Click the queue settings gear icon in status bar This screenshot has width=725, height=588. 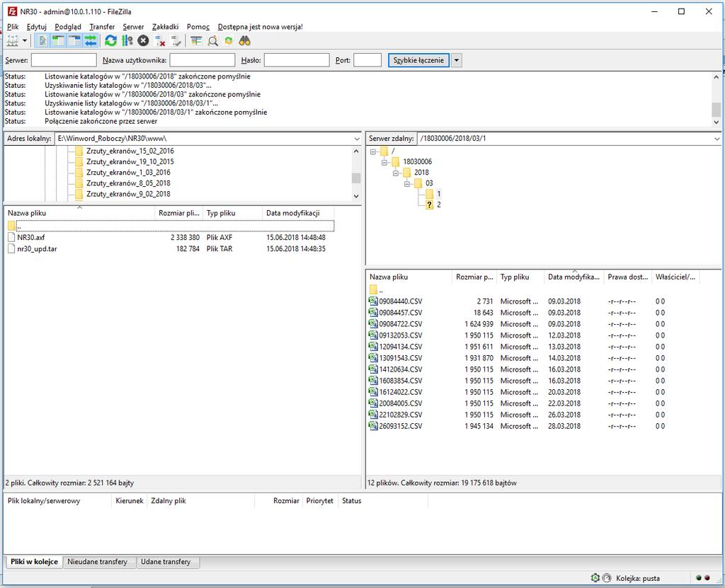click(x=595, y=578)
